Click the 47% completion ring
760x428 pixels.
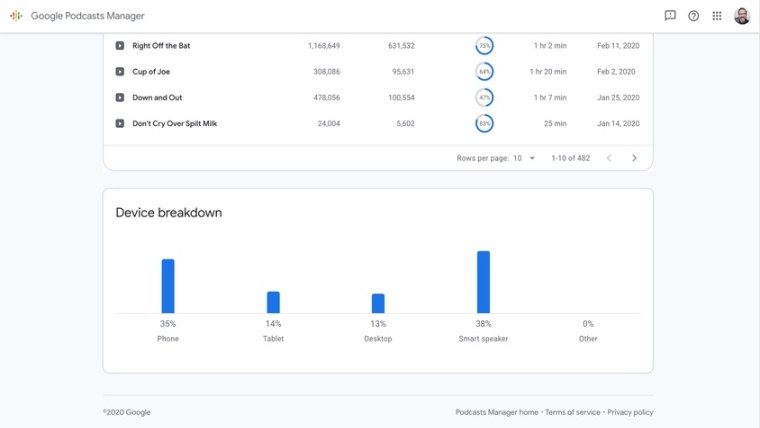pos(484,97)
